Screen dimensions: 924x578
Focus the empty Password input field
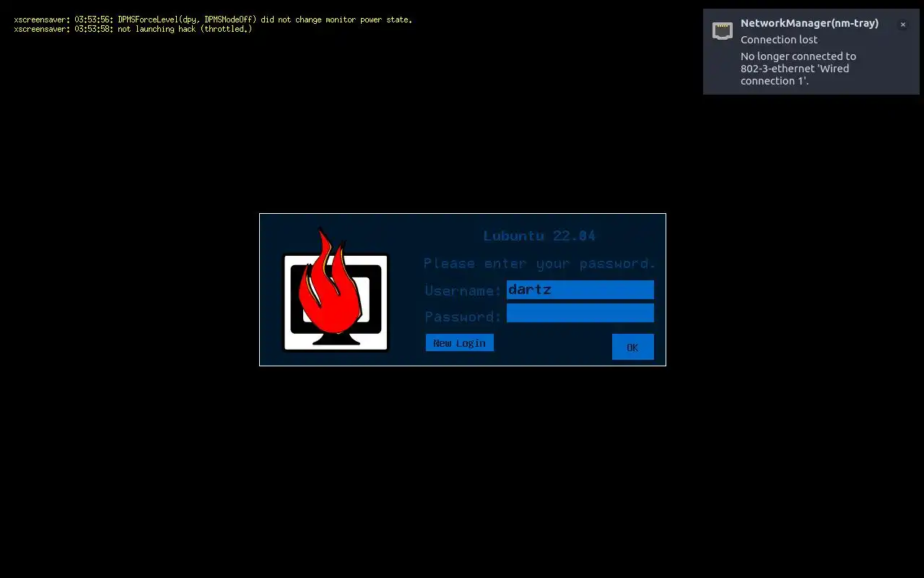(x=580, y=313)
